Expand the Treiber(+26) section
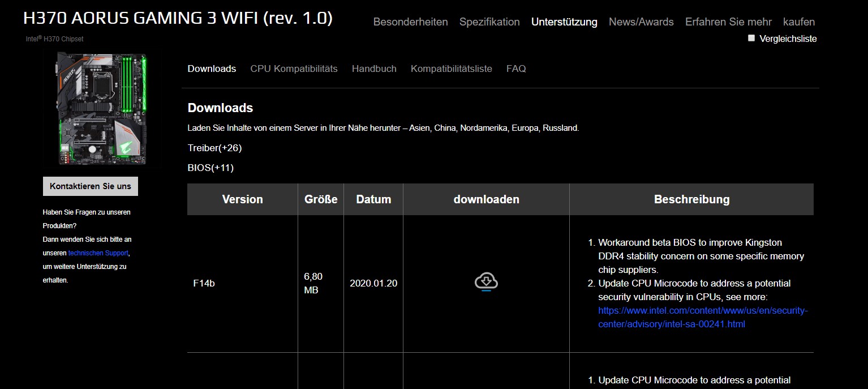The height and width of the screenshot is (389, 868). point(214,148)
